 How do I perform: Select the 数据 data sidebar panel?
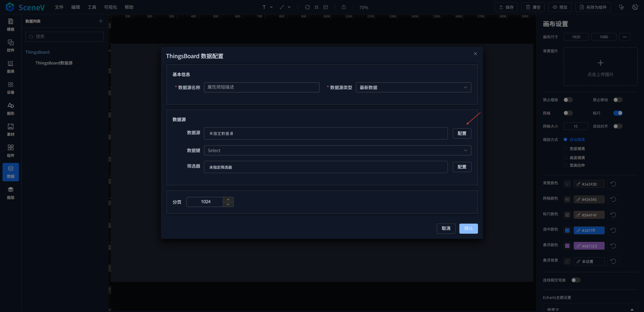point(11,172)
